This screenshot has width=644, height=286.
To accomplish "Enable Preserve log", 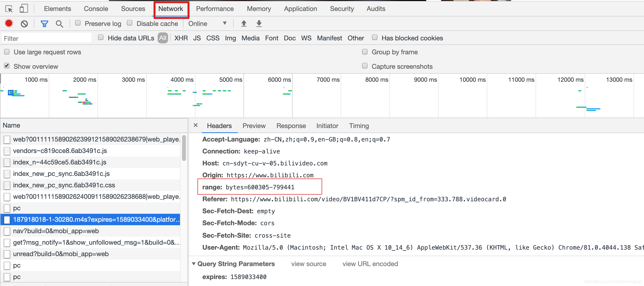I will (78, 23).
